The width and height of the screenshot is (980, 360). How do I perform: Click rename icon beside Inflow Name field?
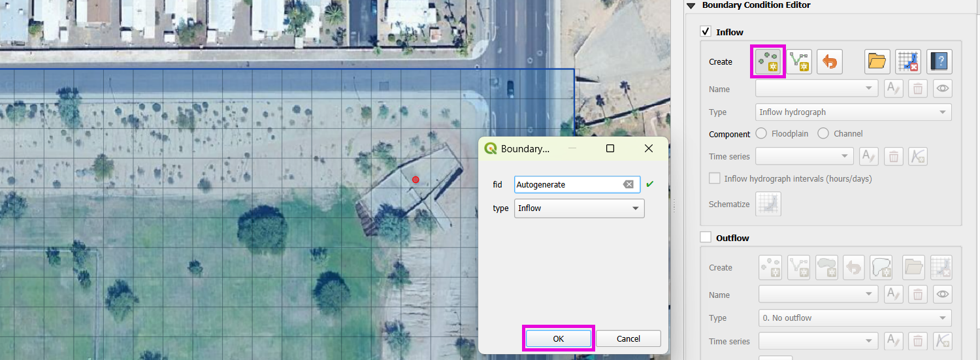tap(893, 89)
